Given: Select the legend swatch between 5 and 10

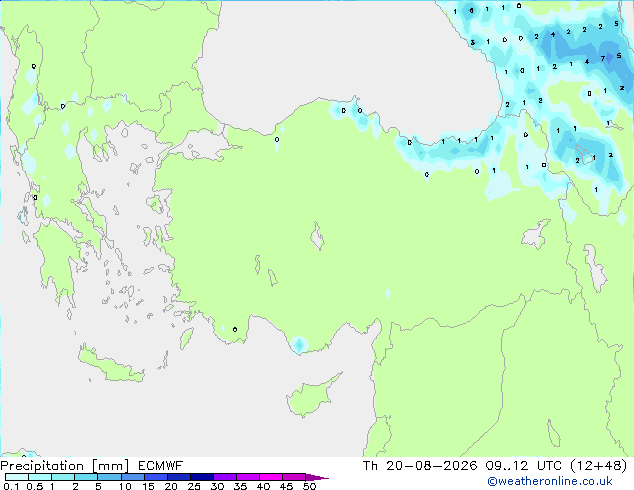Looking at the screenshot, I should tap(110, 477).
